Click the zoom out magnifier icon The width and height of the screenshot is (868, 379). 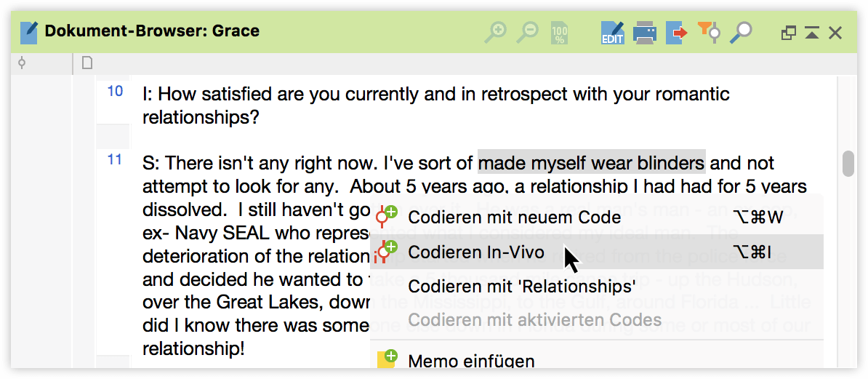527,32
